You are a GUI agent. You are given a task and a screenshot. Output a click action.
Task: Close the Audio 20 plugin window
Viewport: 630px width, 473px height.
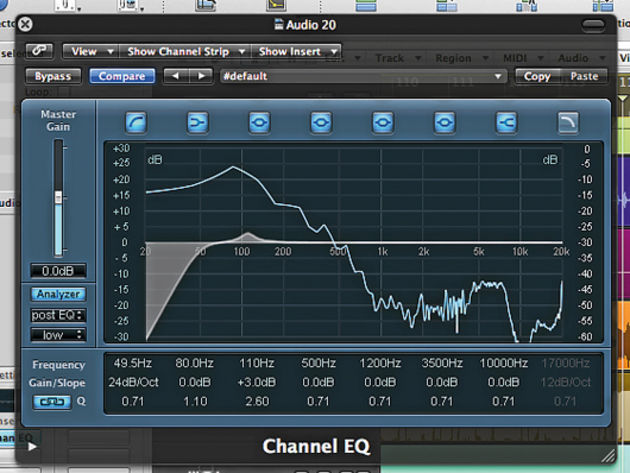pos(25,24)
